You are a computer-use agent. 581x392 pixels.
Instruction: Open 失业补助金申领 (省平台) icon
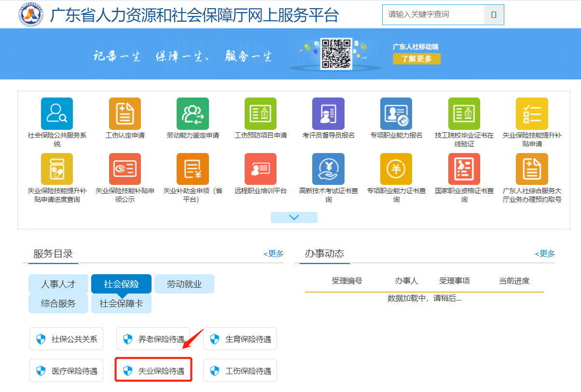(193, 169)
